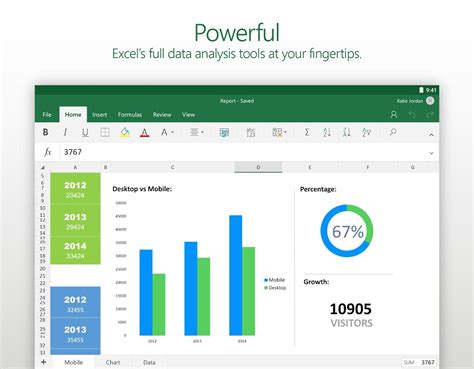Sort descending Z to A
The width and height of the screenshot is (474, 369).
[x=347, y=132]
